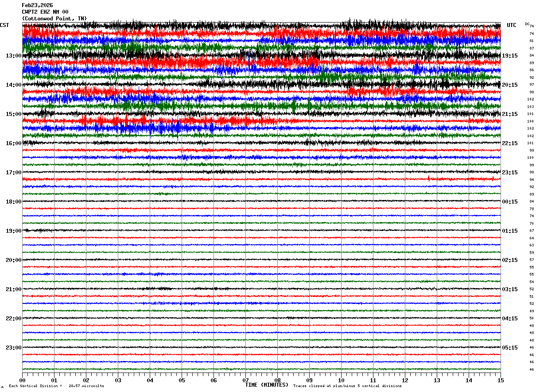This screenshot has height=392, width=536.
Task: Click the location text Cottonwod Point, TN
Action: 54,19
